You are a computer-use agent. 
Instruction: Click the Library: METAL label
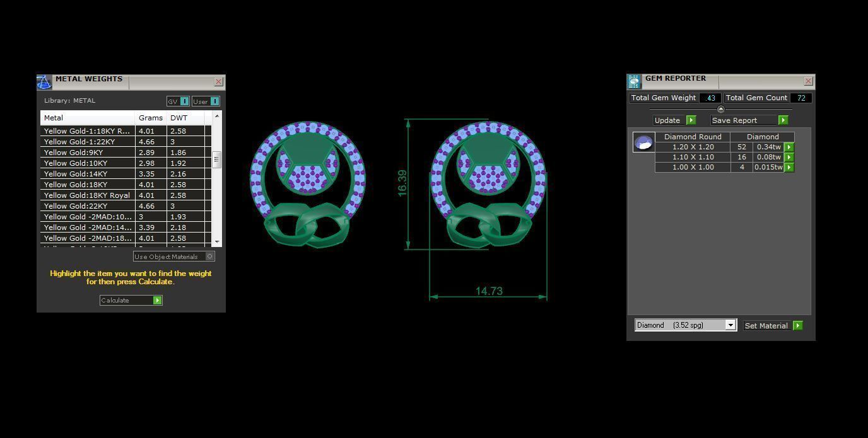pos(69,101)
